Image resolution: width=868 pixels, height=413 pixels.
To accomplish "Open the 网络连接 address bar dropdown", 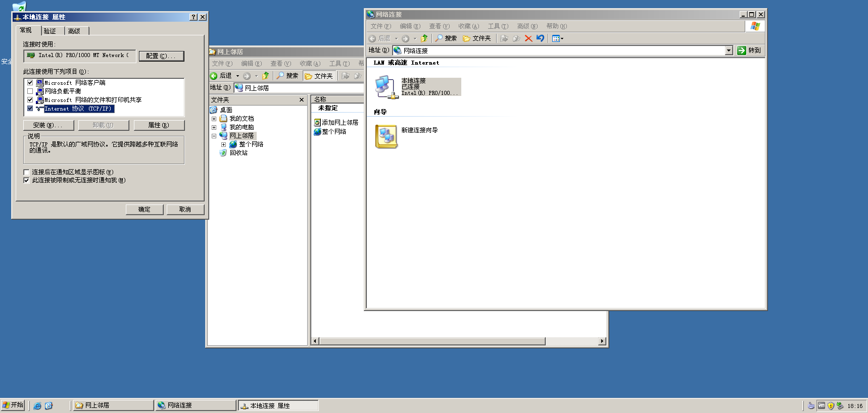I will click(x=729, y=50).
